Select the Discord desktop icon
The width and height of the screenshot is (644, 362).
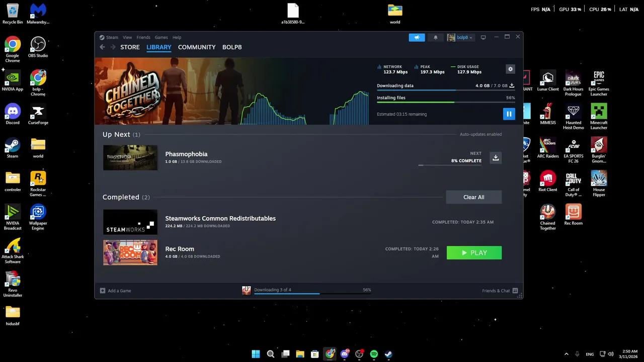click(13, 115)
